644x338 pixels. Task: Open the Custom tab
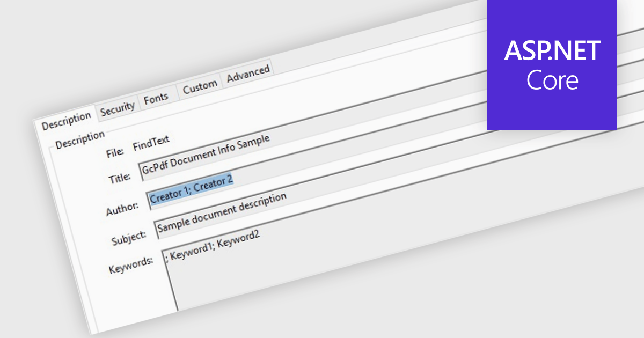[x=200, y=87]
